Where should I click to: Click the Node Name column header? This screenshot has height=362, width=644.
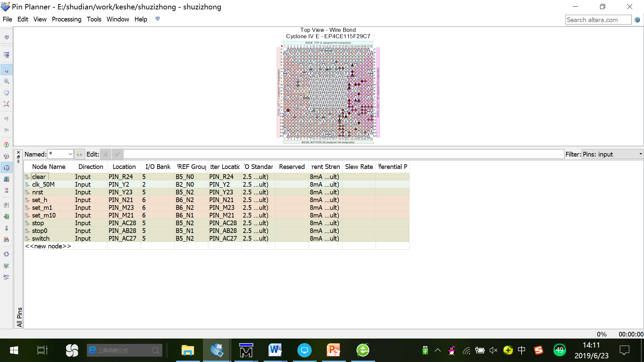pos(49,167)
